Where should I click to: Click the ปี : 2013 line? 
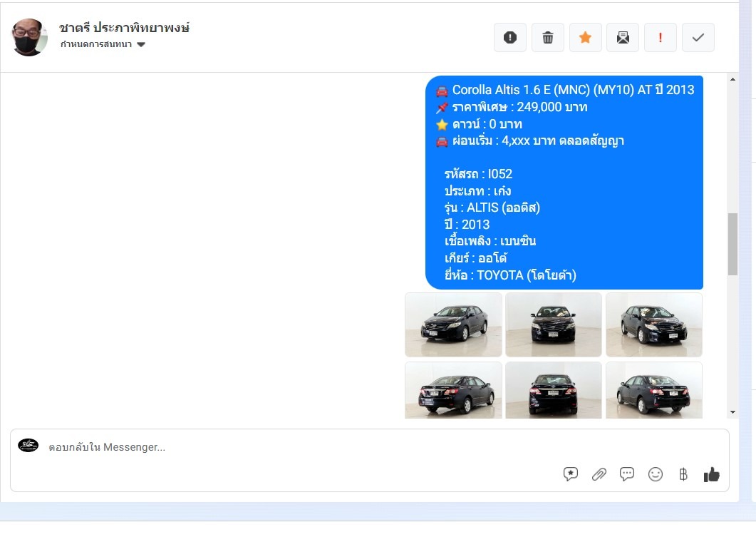(467, 225)
